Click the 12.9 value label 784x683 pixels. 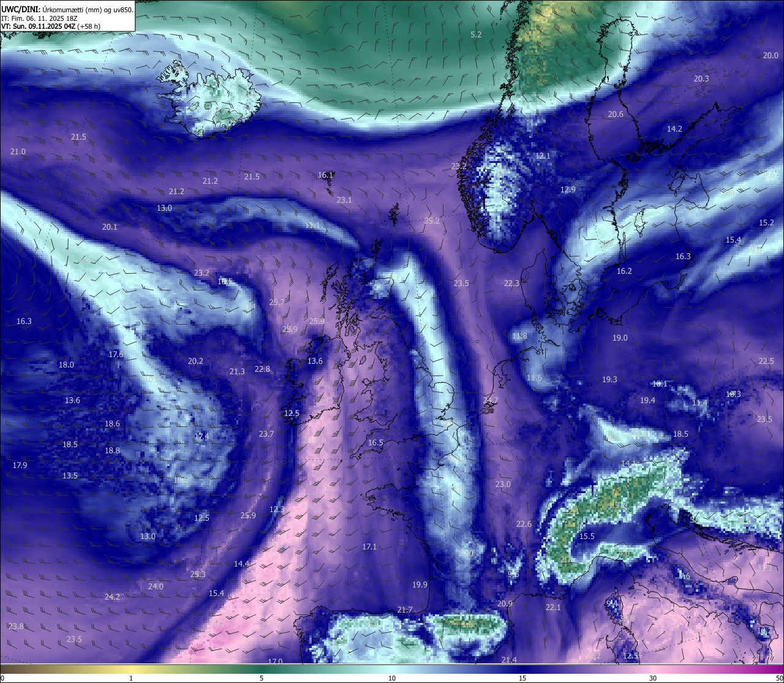pyautogui.click(x=568, y=190)
